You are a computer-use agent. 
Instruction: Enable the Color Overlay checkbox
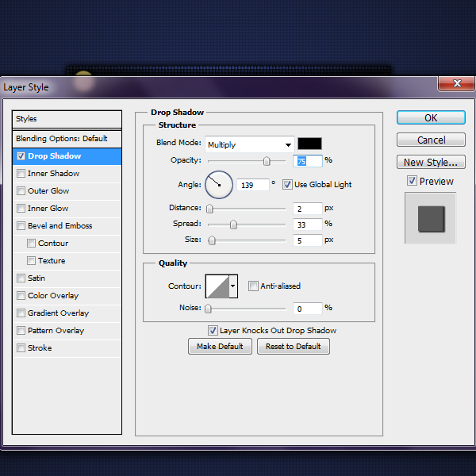tap(21, 296)
